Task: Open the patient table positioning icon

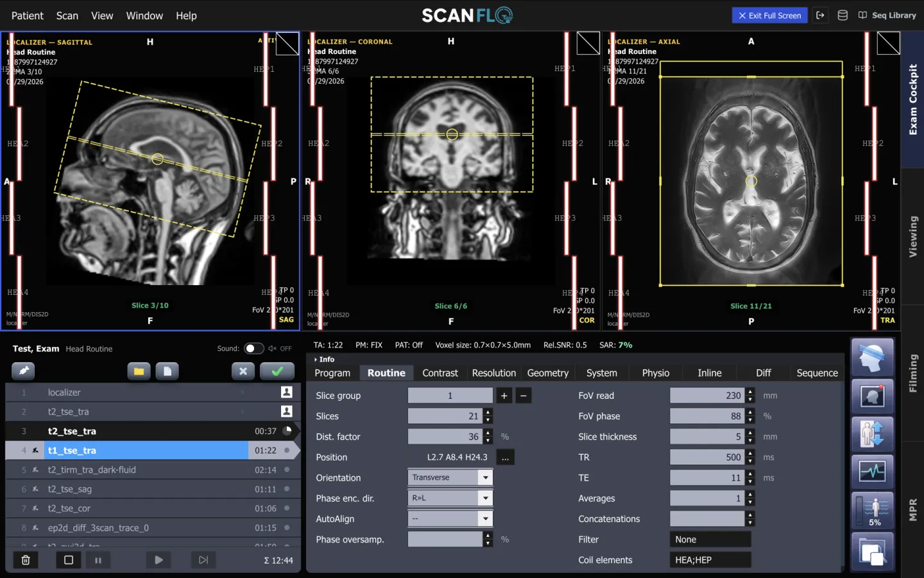Action: (x=873, y=433)
